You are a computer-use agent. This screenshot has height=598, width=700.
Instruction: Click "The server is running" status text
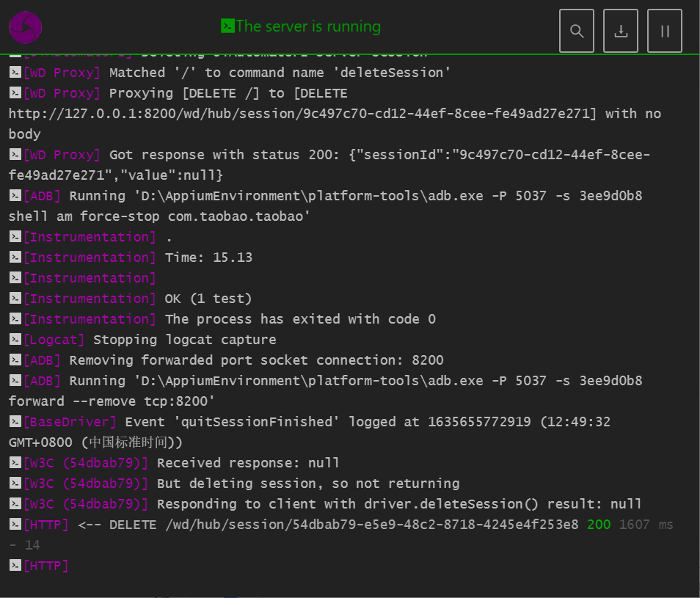click(308, 26)
